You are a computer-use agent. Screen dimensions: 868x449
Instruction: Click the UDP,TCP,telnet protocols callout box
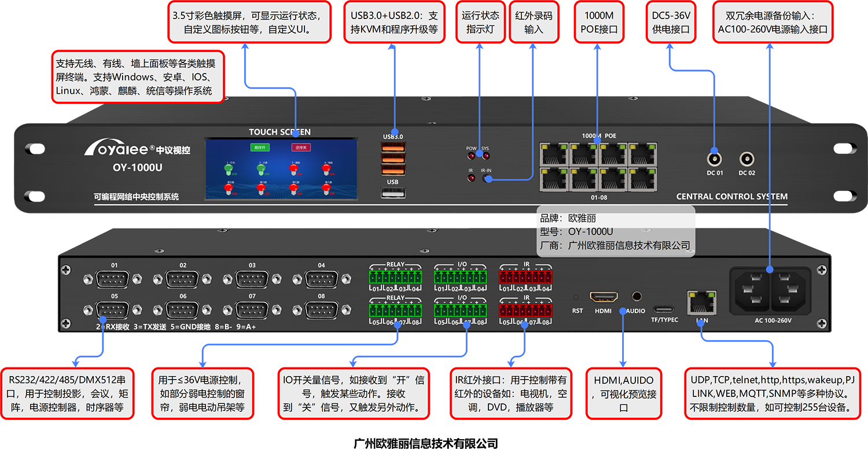(x=773, y=393)
